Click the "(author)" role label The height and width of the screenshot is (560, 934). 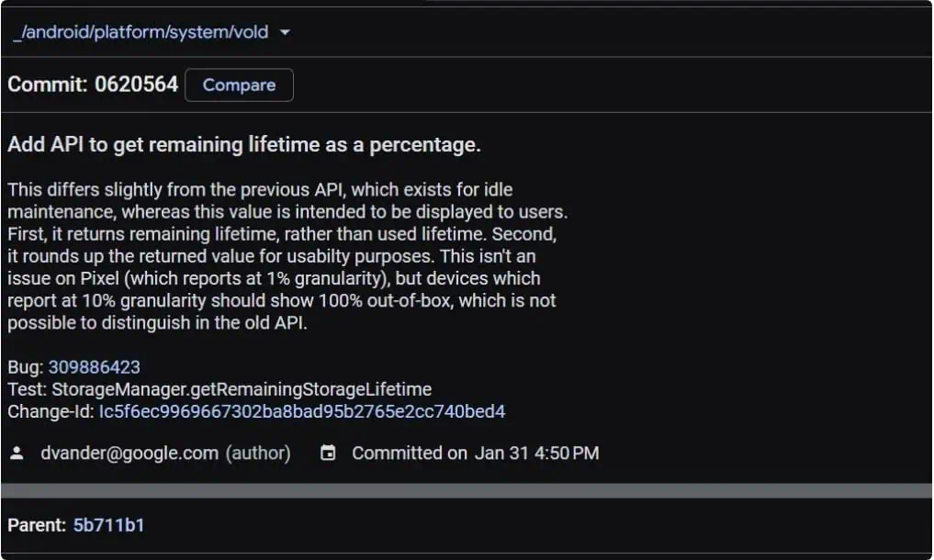[x=258, y=453]
